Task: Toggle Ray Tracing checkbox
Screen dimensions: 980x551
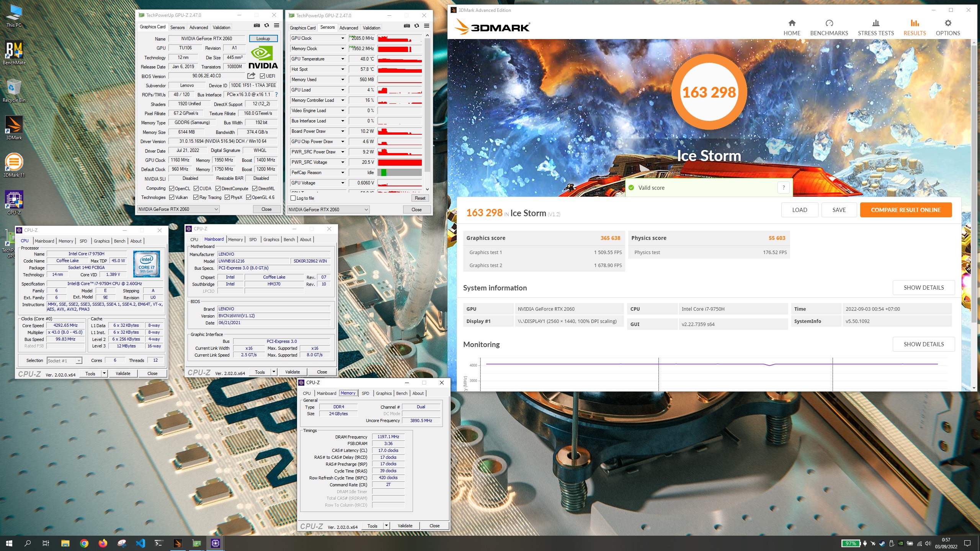Action: pos(196,197)
